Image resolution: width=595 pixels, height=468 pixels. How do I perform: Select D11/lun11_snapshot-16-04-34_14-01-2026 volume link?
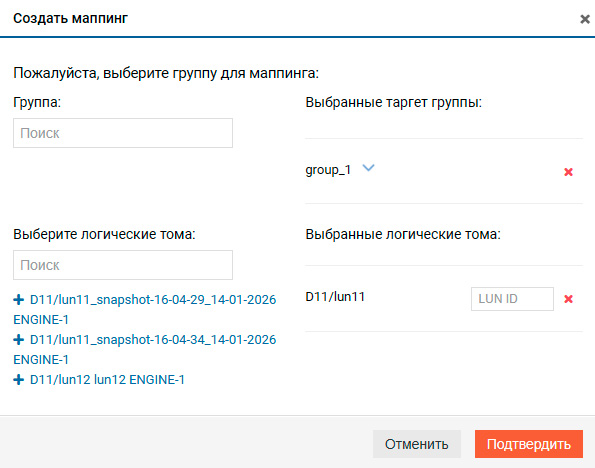tap(153, 339)
